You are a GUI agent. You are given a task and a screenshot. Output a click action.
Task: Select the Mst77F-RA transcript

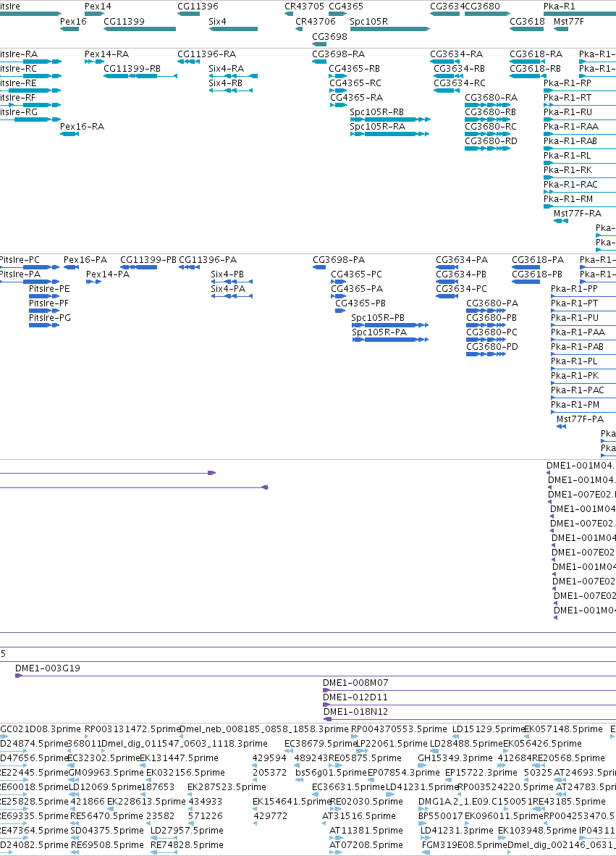pyautogui.click(x=561, y=221)
